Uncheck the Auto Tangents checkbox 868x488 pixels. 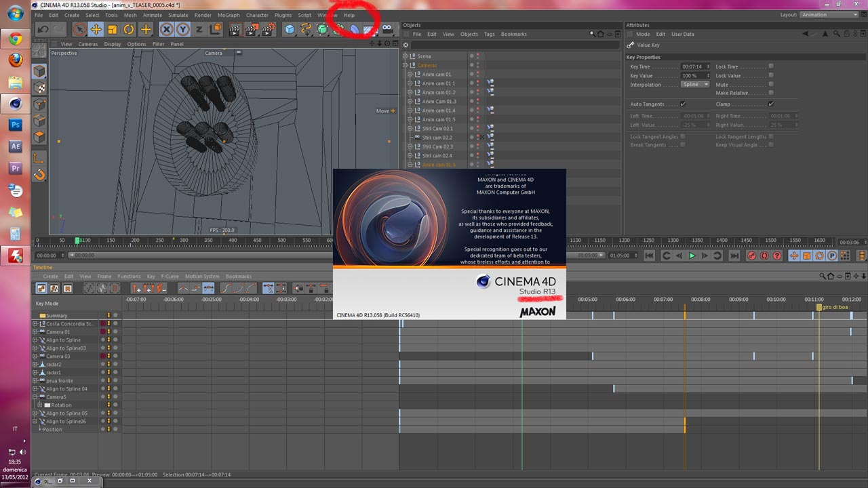point(683,104)
